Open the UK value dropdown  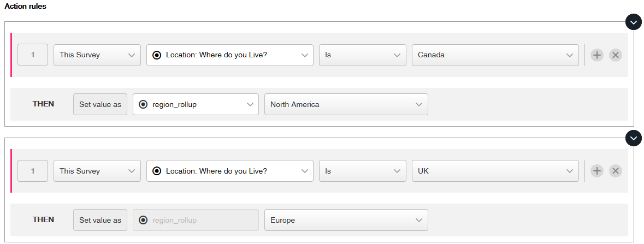[495, 171]
